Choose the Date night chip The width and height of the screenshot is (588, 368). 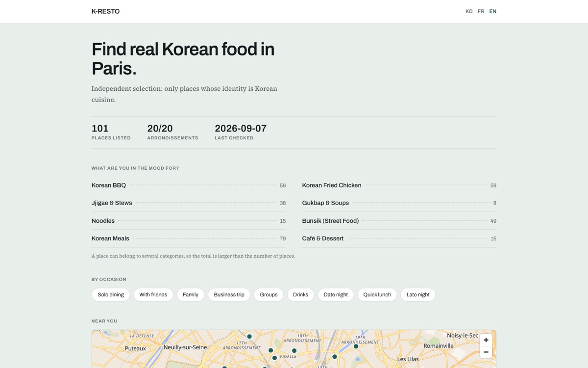[336, 294]
